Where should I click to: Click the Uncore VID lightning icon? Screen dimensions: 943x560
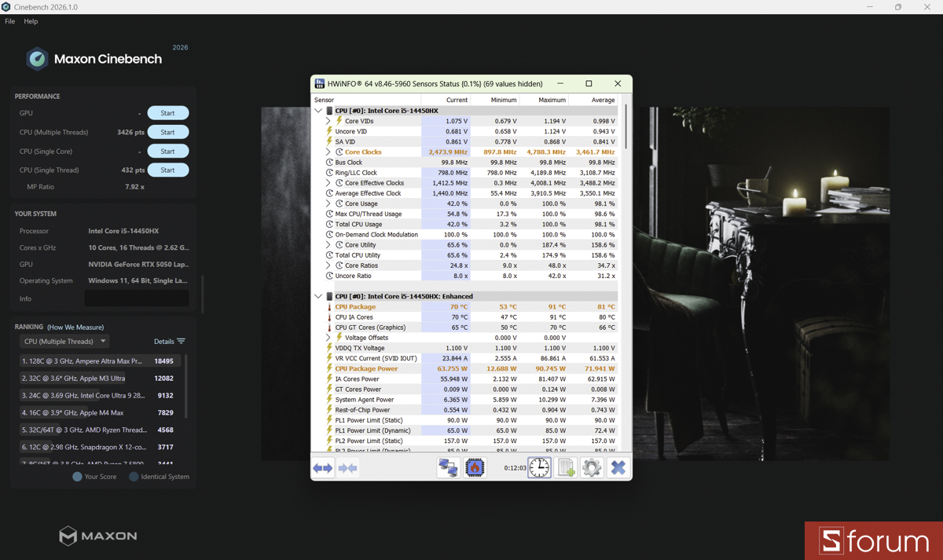[x=330, y=131]
